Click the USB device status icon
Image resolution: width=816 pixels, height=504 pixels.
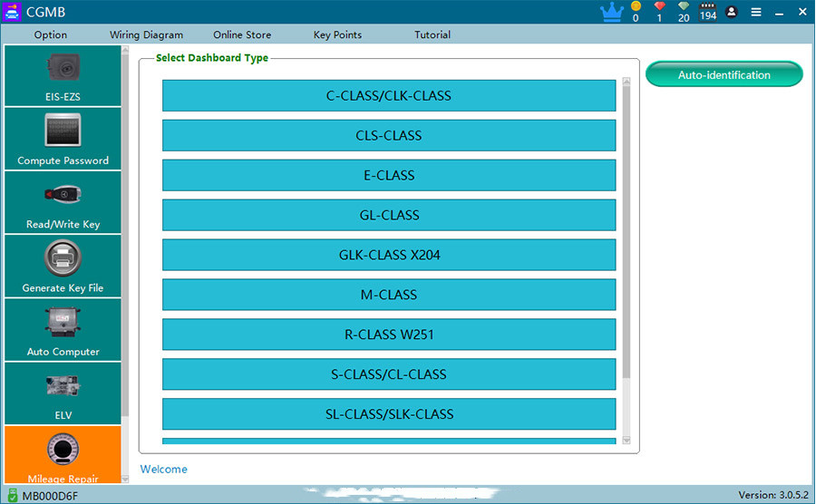13,495
